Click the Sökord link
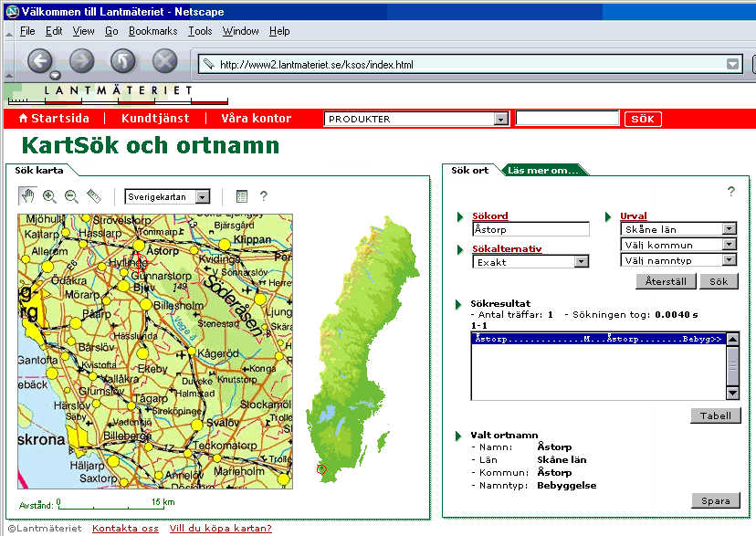 pyautogui.click(x=490, y=215)
